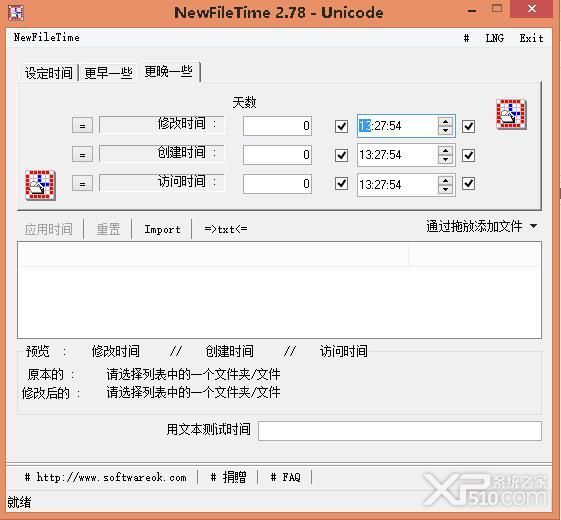Image resolution: width=561 pixels, height=520 pixels.
Task: Click Exit in the menu bar
Action: point(531,38)
